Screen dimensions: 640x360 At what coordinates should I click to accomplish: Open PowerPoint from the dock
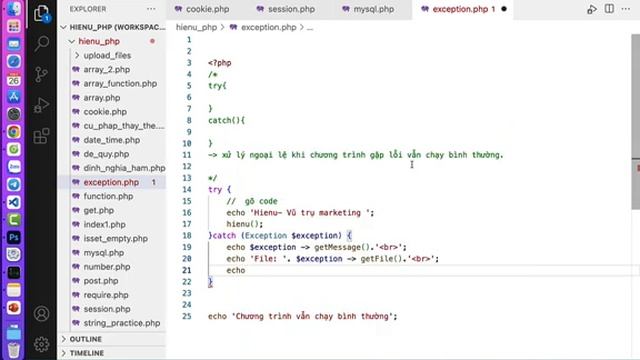click(13, 307)
